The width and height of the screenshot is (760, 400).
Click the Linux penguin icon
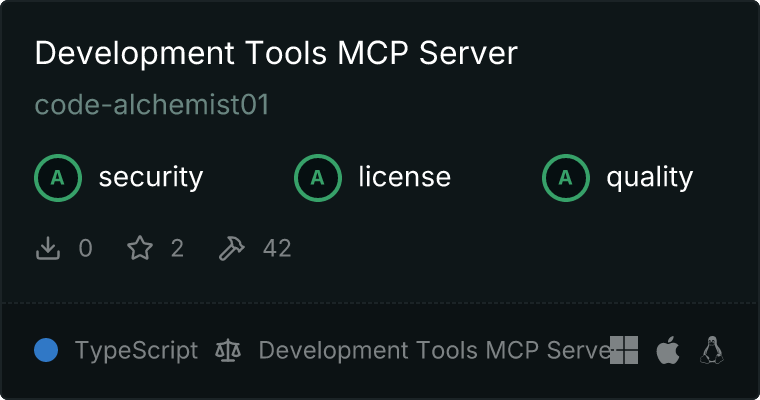712,350
